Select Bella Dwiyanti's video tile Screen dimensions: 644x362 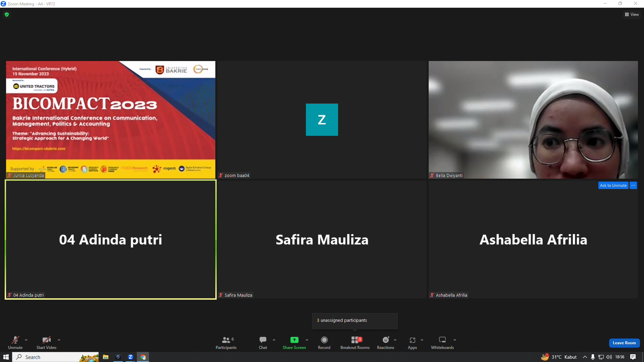pyautogui.click(x=533, y=120)
